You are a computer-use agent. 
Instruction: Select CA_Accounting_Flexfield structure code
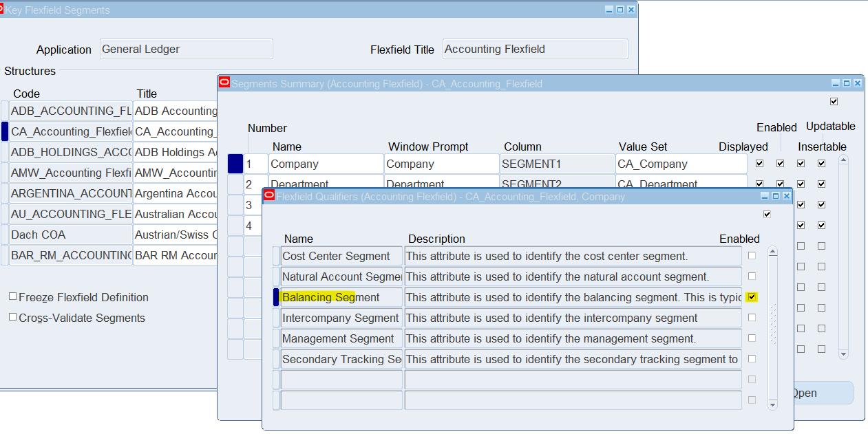tap(71, 131)
